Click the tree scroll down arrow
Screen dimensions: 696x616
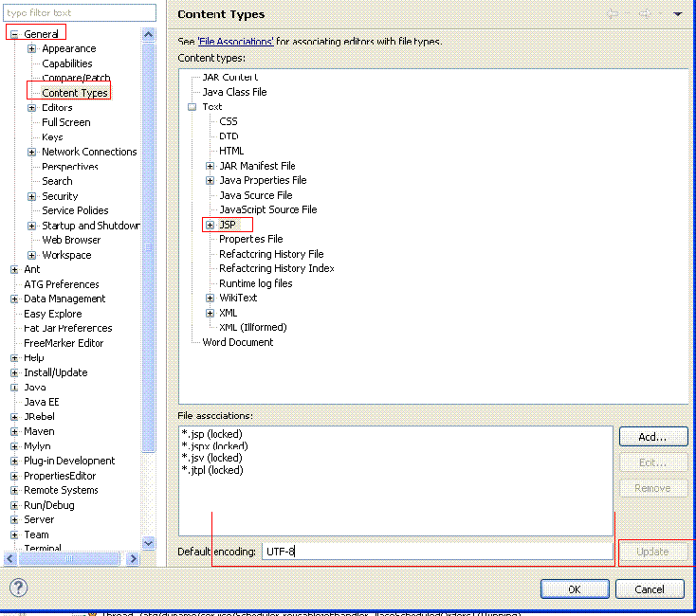[x=148, y=543]
